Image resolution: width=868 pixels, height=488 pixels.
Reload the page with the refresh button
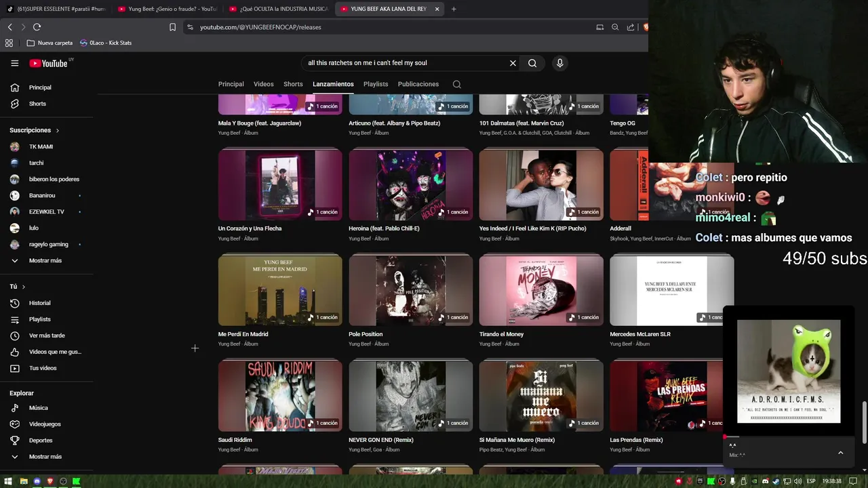pyautogui.click(x=37, y=27)
